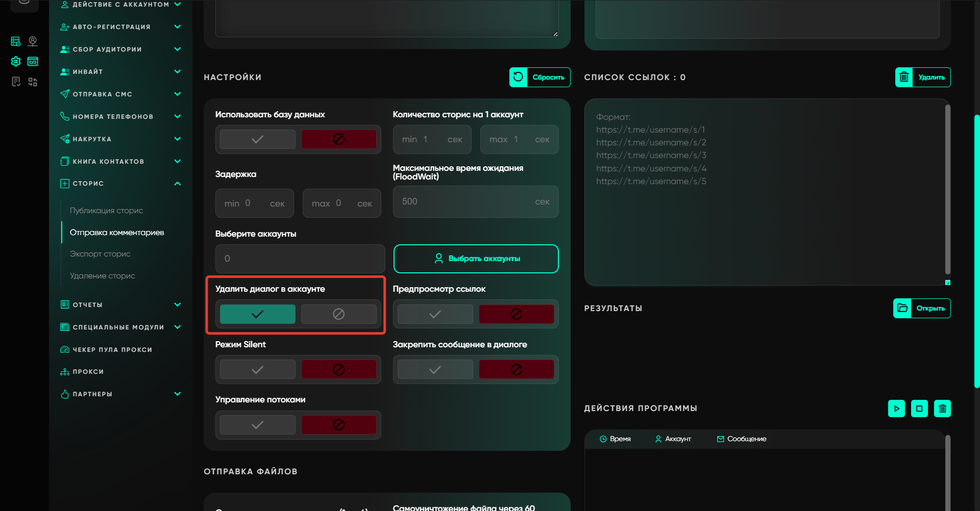The image size is (980, 511).
Task: Select Экспорт сторис submenu item
Action: tap(100, 254)
